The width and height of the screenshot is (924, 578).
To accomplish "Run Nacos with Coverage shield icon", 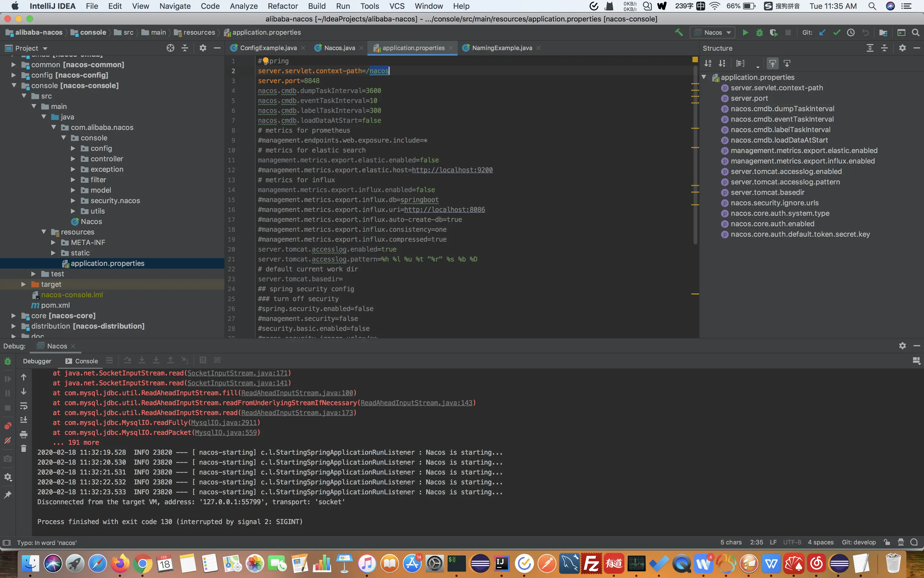I will coord(774,32).
